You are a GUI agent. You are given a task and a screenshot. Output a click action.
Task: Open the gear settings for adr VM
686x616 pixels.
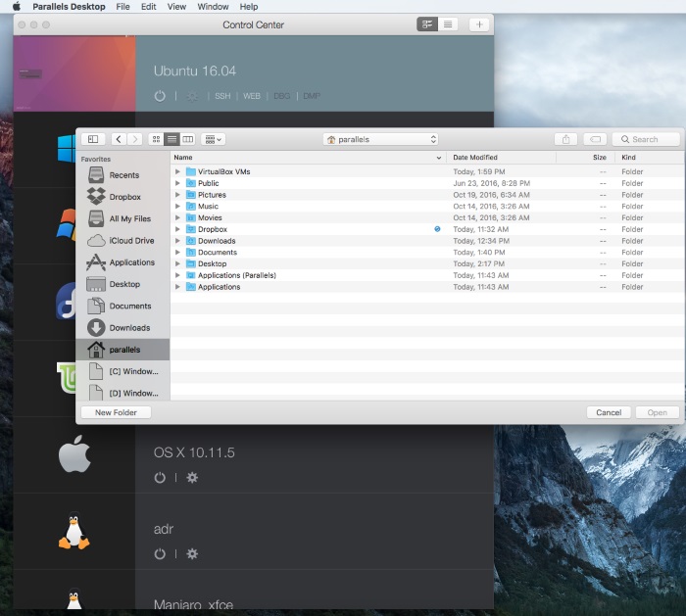point(192,553)
